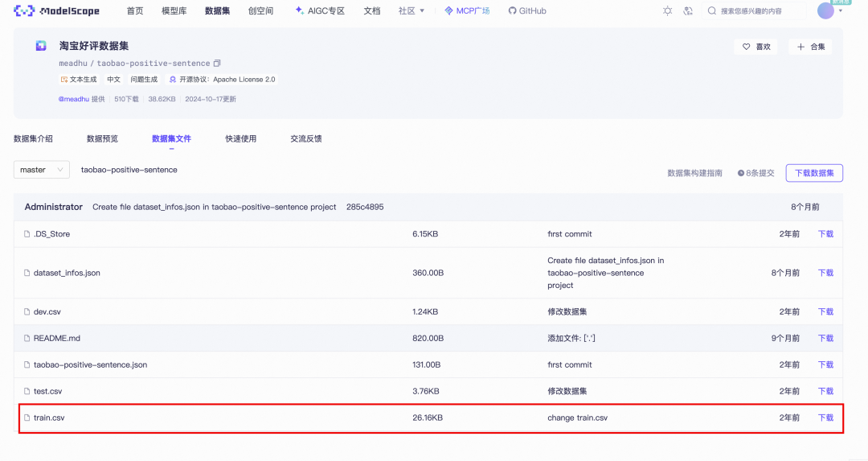Image resolution: width=868 pixels, height=461 pixels.
Task: Open the 8条提交 commit history
Action: click(756, 172)
